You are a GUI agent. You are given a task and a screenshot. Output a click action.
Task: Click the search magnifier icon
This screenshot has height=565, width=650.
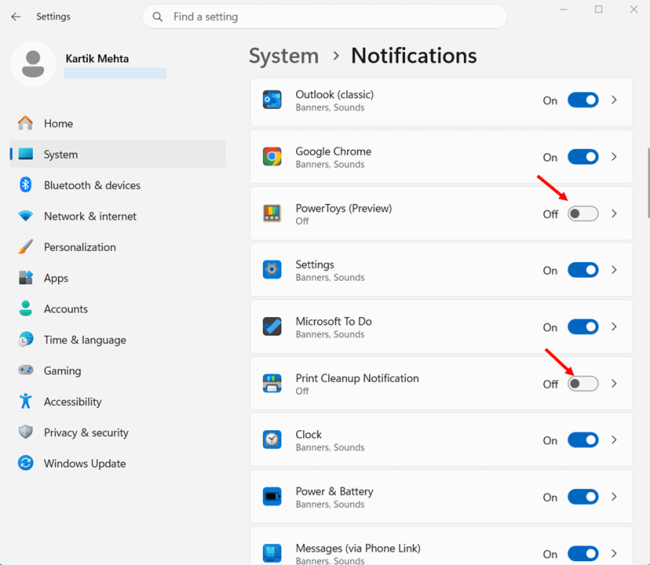tap(158, 17)
